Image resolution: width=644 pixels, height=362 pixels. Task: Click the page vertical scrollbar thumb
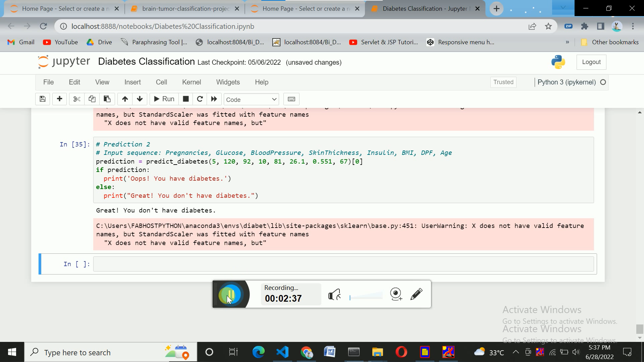coord(640,329)
